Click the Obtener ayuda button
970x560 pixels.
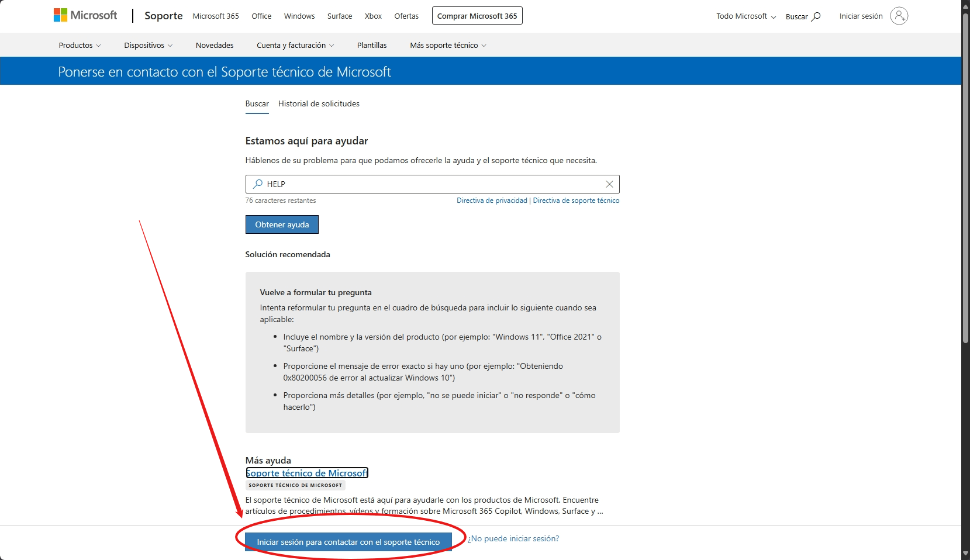[x=282, y=224]
